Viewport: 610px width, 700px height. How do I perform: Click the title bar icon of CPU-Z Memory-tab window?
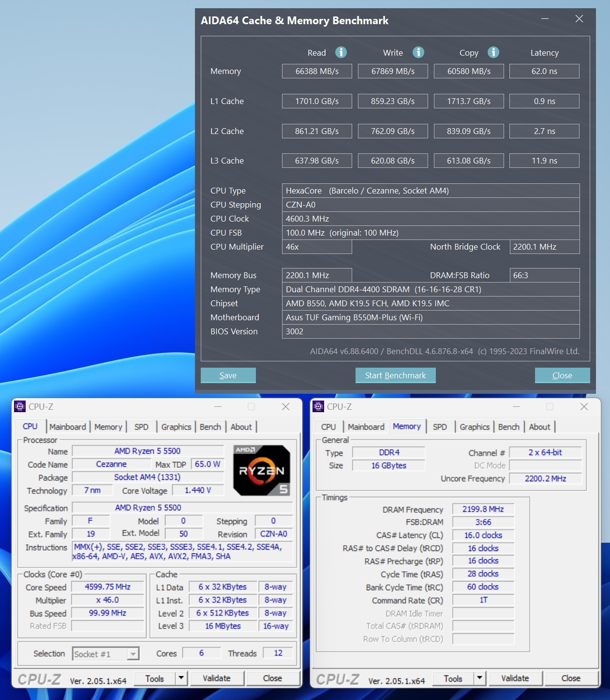(318, 406)
